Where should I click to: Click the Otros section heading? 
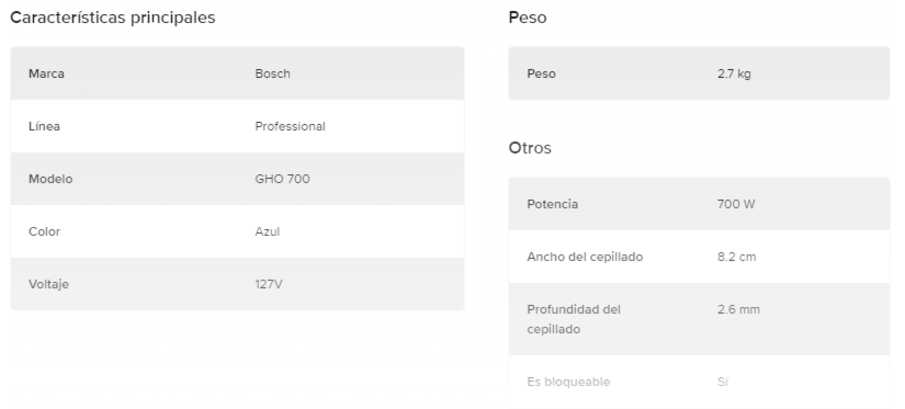(x=530, y=148)
